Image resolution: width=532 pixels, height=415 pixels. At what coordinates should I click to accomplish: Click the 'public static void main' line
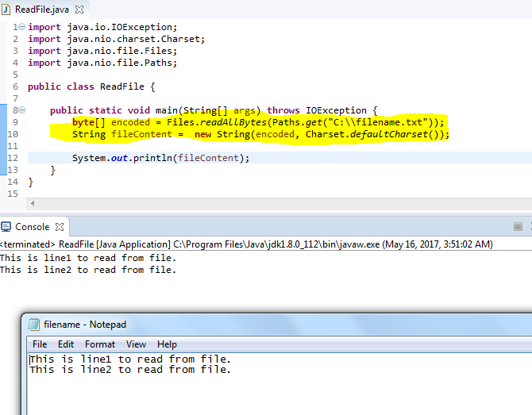[x=214, y=110]
